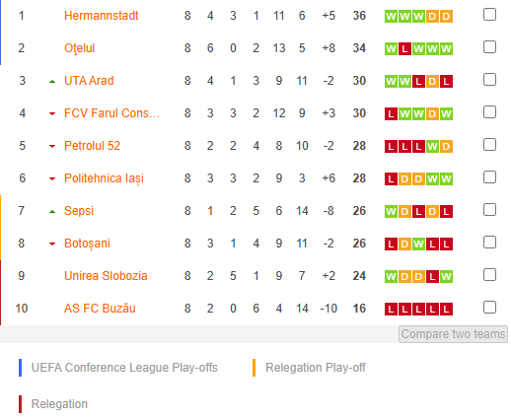Viewport: 511px width, 420px height.
Task: Click the red L badge in Unirea Slobozia's form
Action: (432, 277)
